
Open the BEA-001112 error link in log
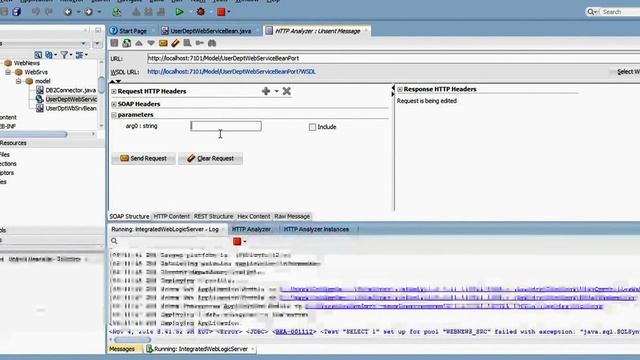click(x=294, y=332)
